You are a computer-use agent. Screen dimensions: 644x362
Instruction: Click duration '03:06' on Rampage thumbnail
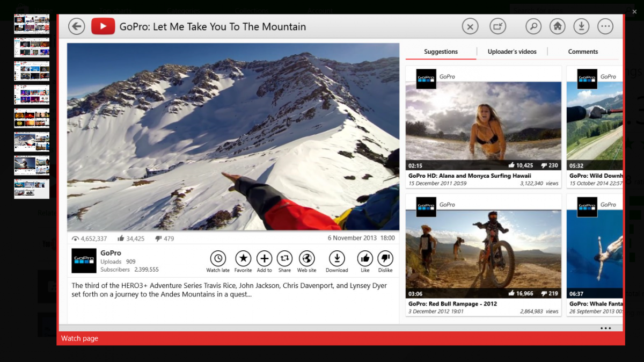pyautogui.click(x=415, y=294)
